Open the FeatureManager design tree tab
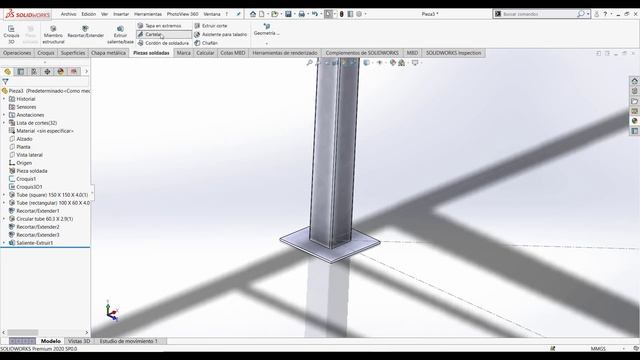 coord(7,71)
